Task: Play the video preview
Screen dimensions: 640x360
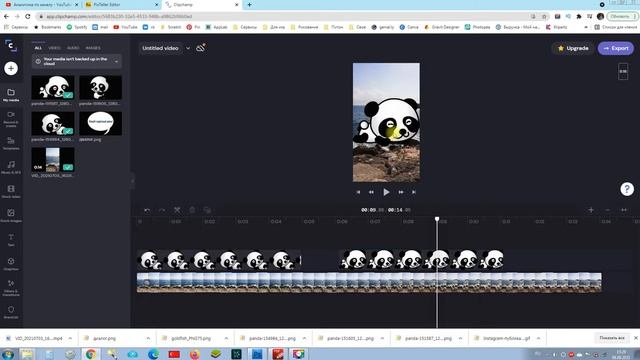Action: [x=386, y=192]
